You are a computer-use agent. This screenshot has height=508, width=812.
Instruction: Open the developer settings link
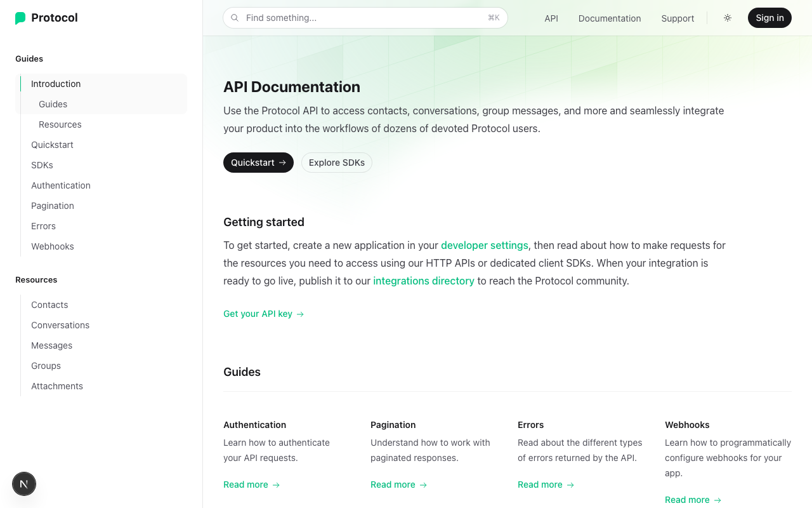tap(485, 245)
